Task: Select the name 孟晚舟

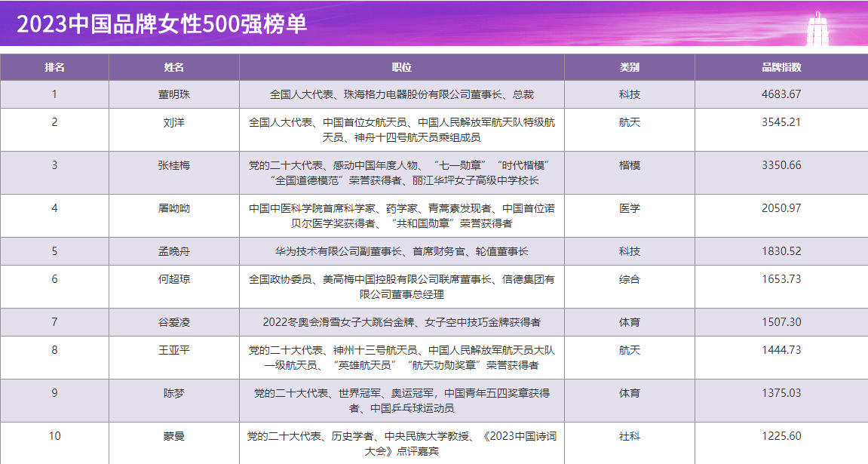Action: point(173,251)
